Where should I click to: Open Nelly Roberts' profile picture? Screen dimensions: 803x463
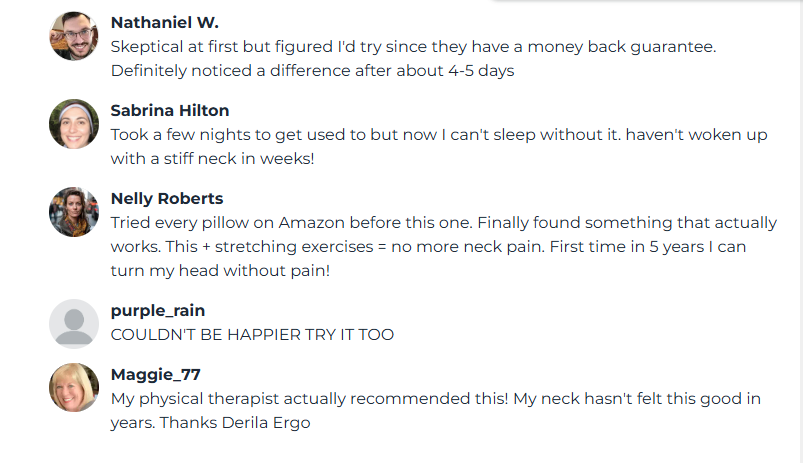(x=74, y=212)
